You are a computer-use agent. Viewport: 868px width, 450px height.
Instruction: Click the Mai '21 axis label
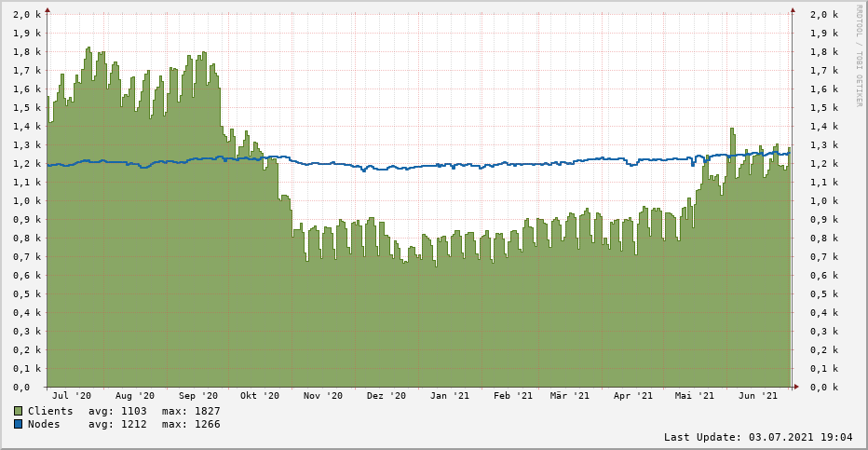[695, 396]
